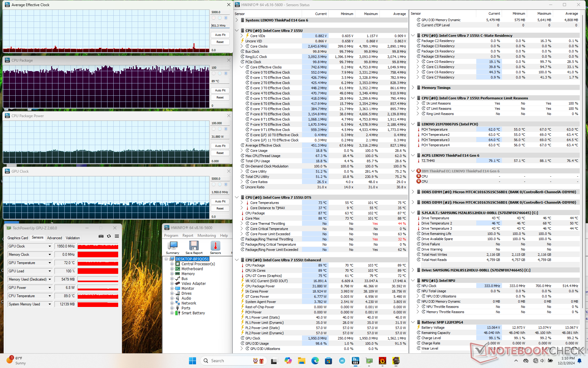Click Reset in the GPU Clock graph window

tap(220, 209)
